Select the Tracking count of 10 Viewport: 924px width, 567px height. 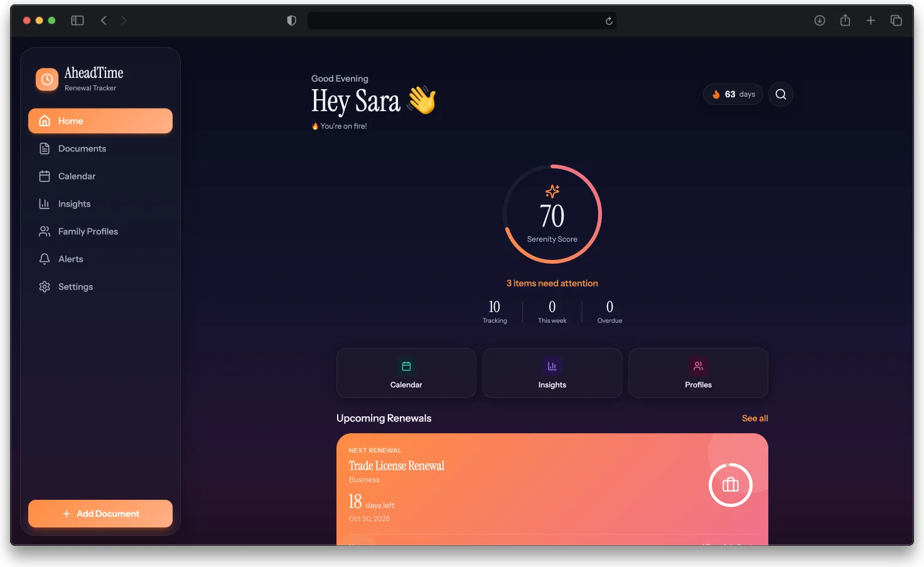495,311
